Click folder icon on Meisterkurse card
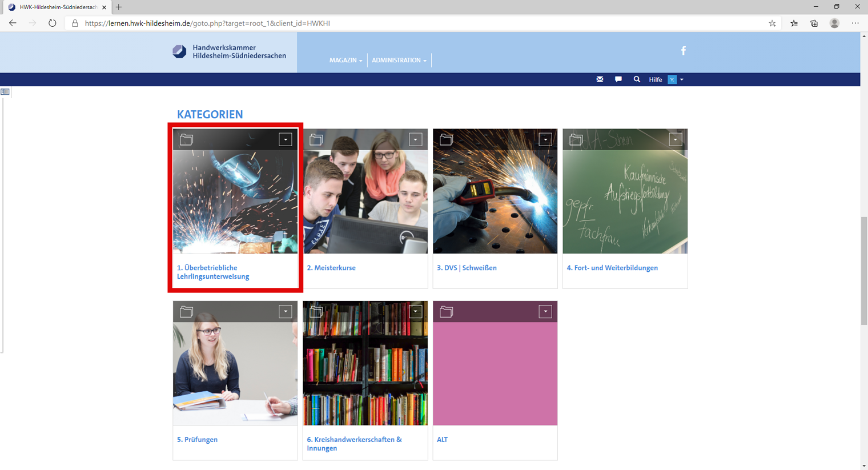 tap(316, 139)
